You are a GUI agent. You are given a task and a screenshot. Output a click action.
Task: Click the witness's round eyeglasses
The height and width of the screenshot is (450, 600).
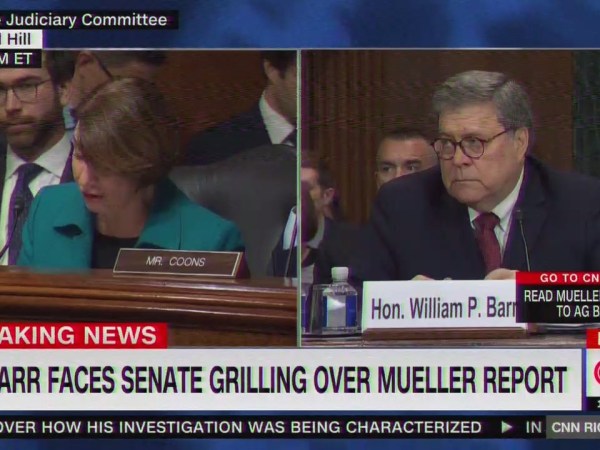tap(469, 146)
